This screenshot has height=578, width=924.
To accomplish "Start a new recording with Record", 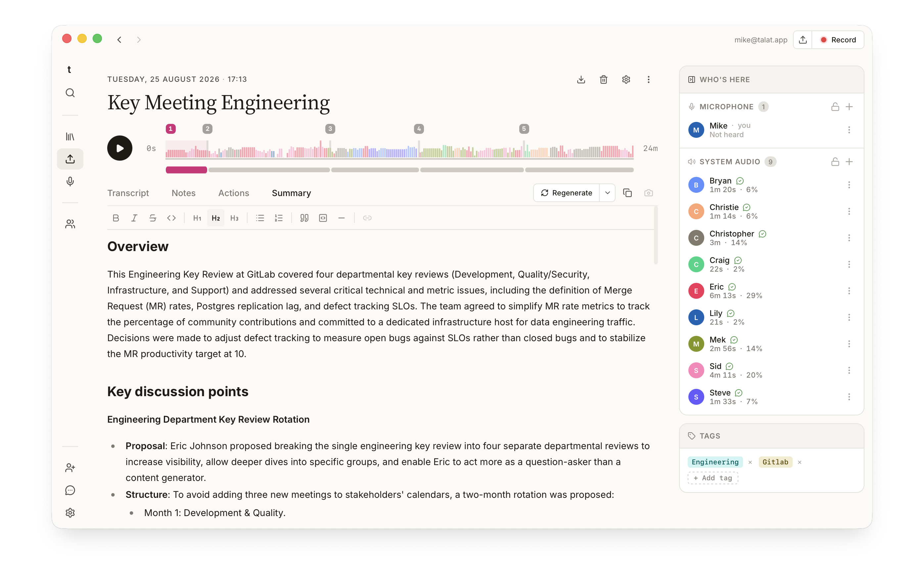I will point(838,40).
